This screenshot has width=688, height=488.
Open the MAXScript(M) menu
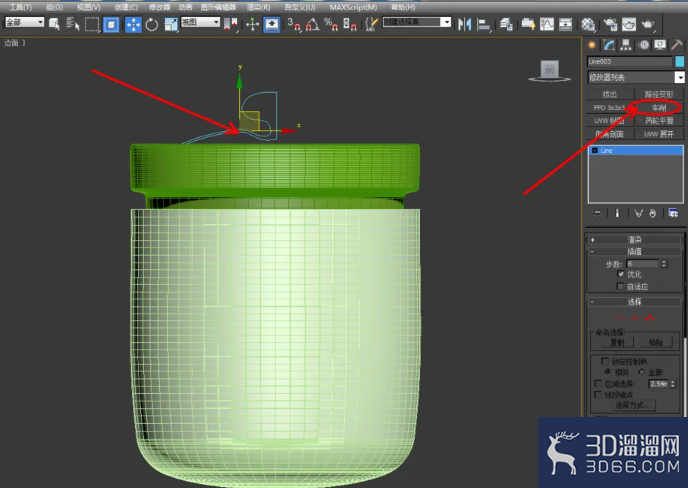(353, 7)
